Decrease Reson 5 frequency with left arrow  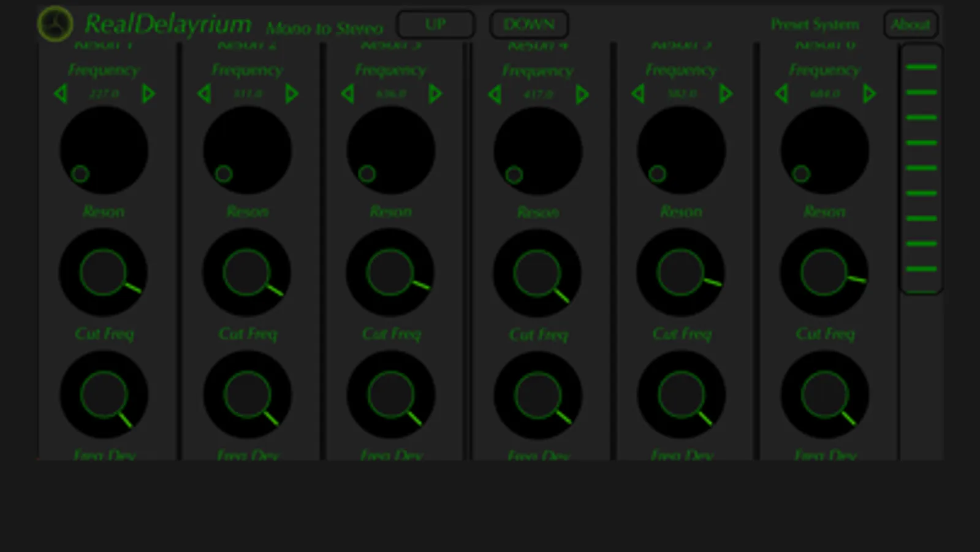[x=638, y=94]
